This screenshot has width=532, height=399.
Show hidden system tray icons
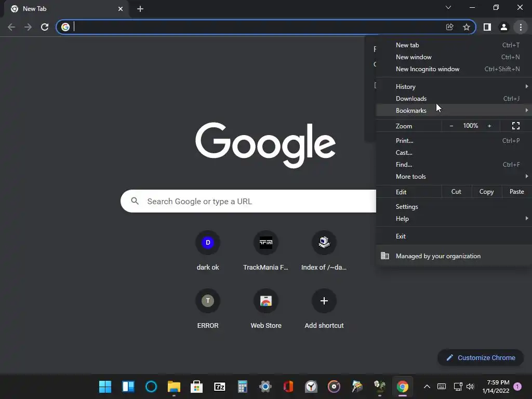pyautogui.click(x=427, y=387)
